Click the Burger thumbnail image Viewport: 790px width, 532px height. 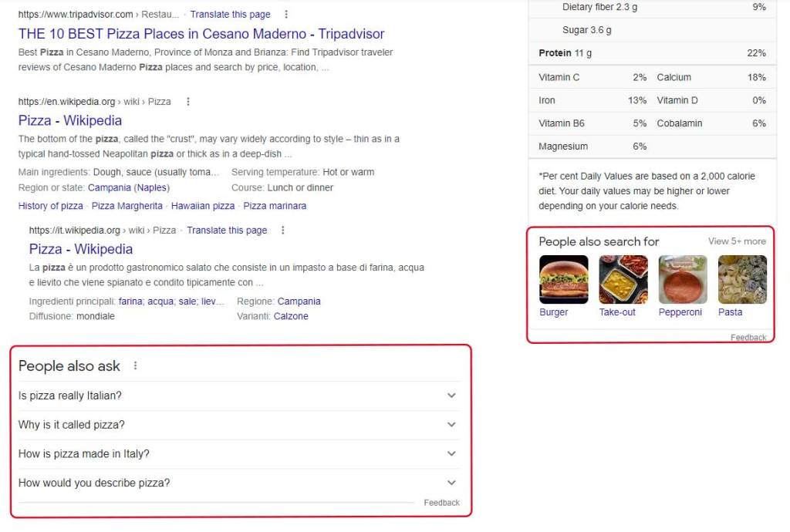[x=563, y=279]
